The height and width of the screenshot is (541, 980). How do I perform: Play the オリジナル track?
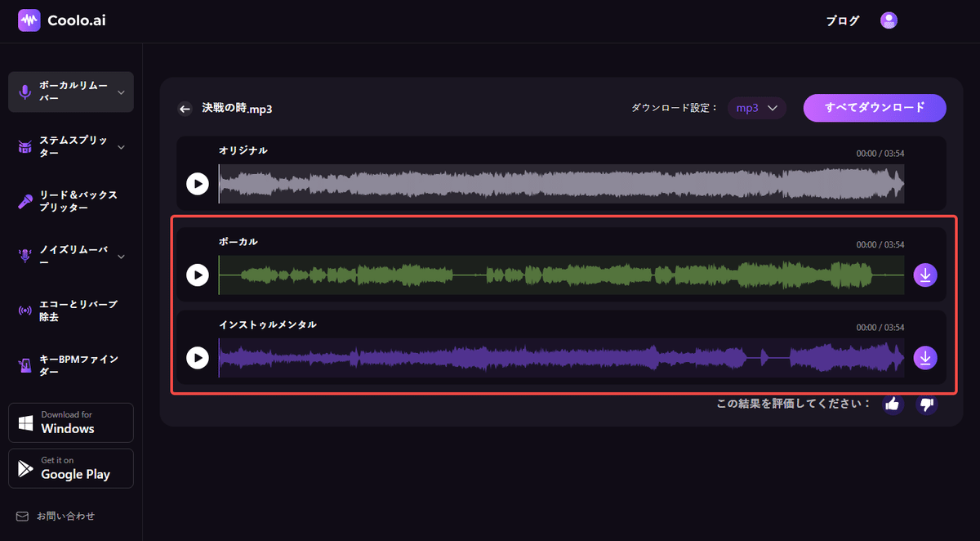[x=198, y=184]
